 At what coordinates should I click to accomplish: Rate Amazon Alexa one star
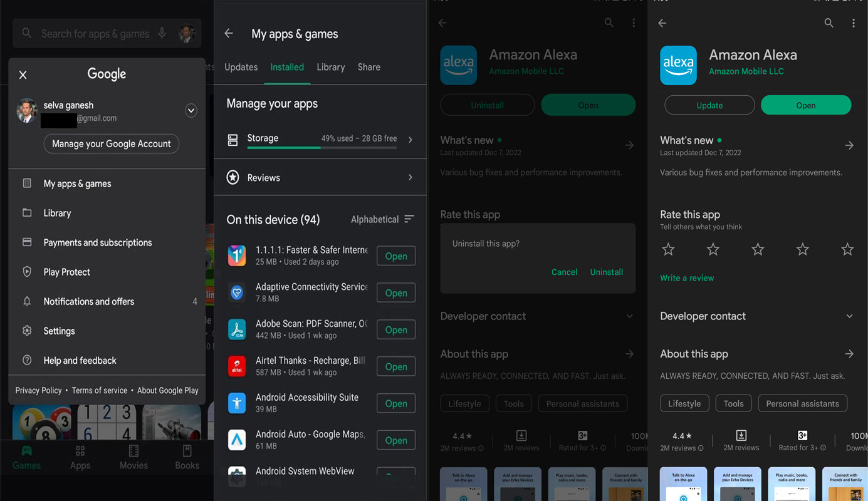coord(669,250)
